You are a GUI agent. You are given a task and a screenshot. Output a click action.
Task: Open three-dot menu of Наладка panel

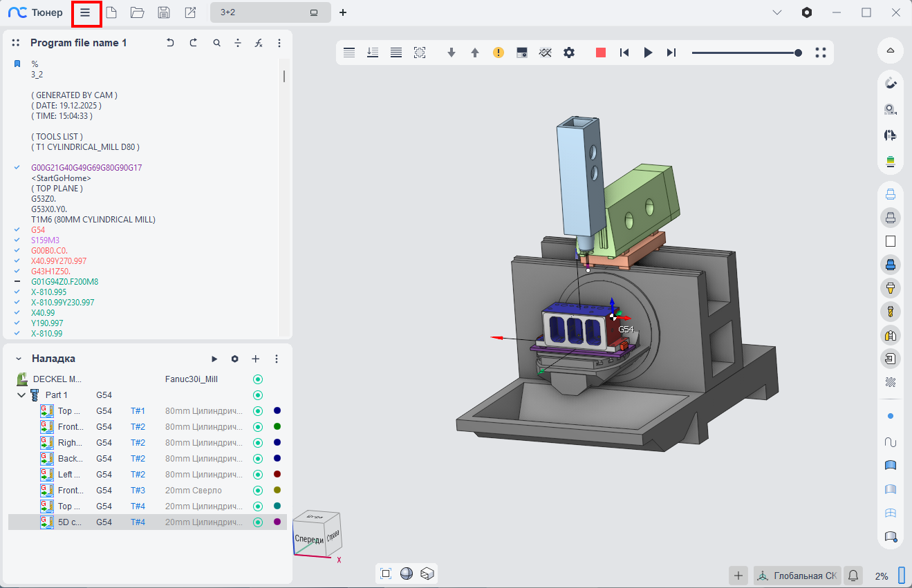(277, 359)
